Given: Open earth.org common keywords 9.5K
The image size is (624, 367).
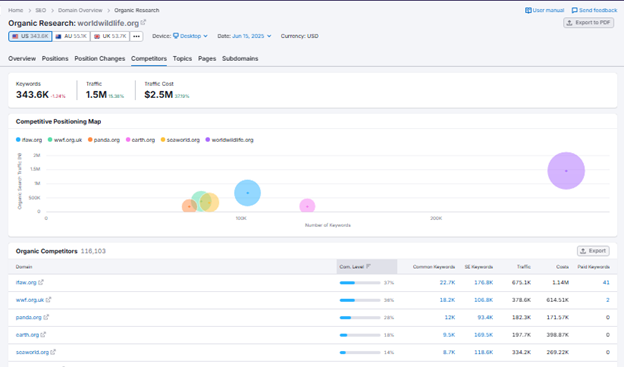Looking at the screenshot, I should point(449,335).
